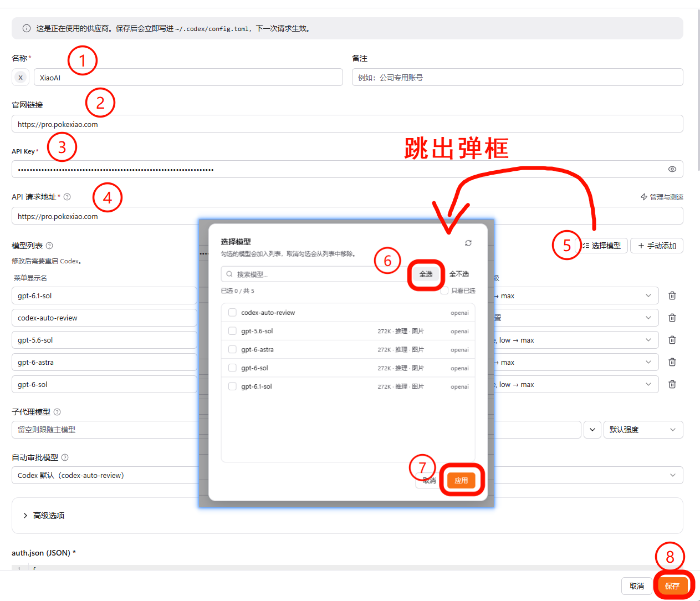Expand the dropdown on gpt-5.6-sol row
This screenshot has height=601, width=700.
648,340
